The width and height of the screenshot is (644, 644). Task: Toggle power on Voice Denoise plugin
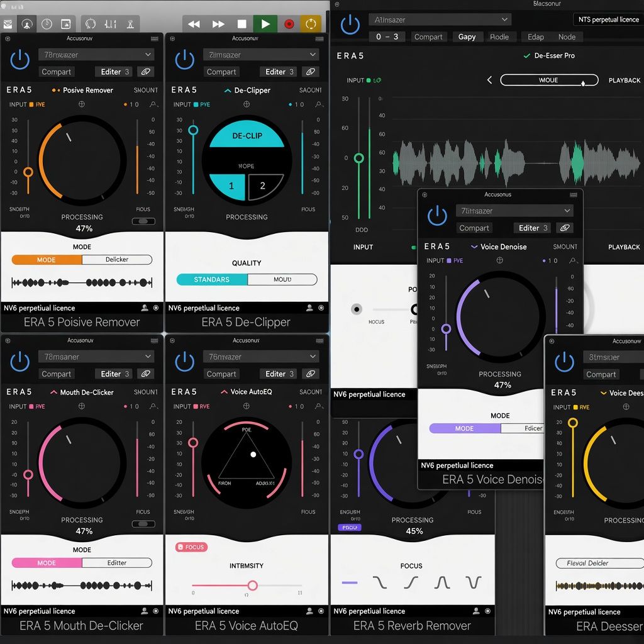437,216
